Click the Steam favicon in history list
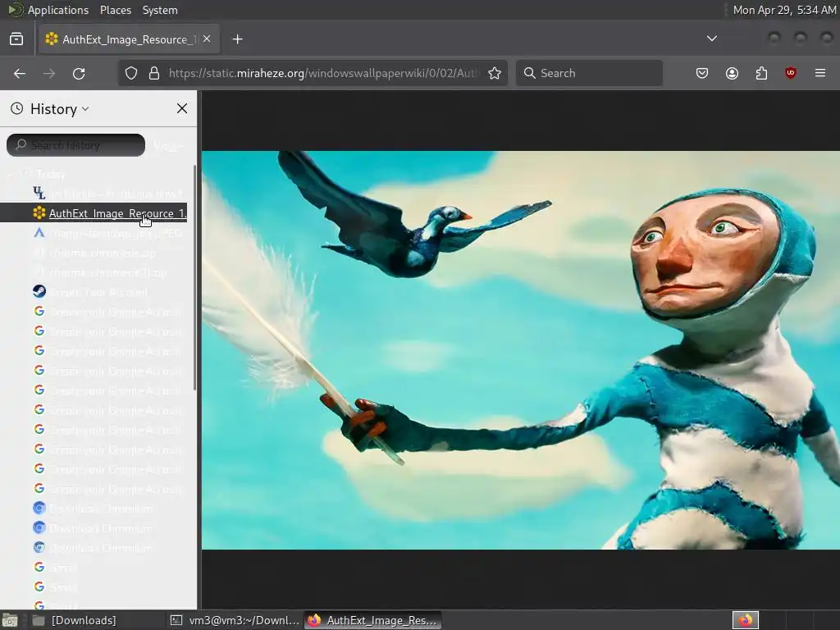This screenshot has height=630, width=840. click(39, 291)
